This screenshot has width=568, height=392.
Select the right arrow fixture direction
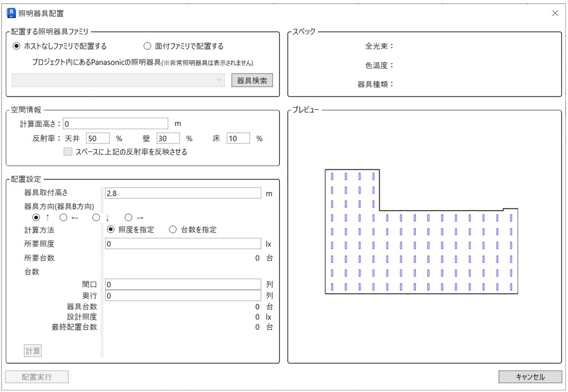[x=128, y=217]
